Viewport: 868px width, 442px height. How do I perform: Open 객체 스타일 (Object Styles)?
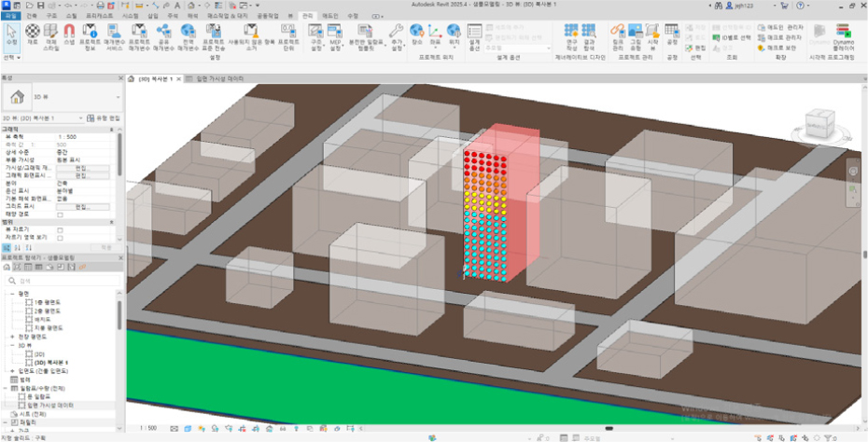coord(51,36)
